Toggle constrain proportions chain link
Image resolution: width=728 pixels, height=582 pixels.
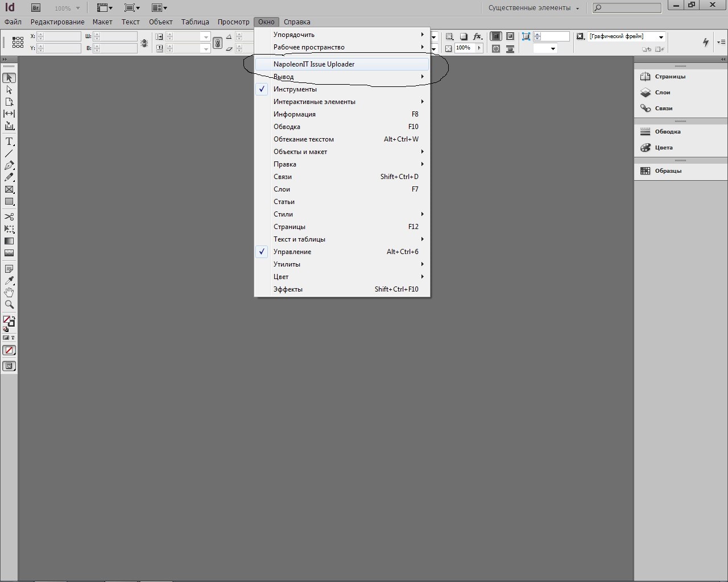217,43
